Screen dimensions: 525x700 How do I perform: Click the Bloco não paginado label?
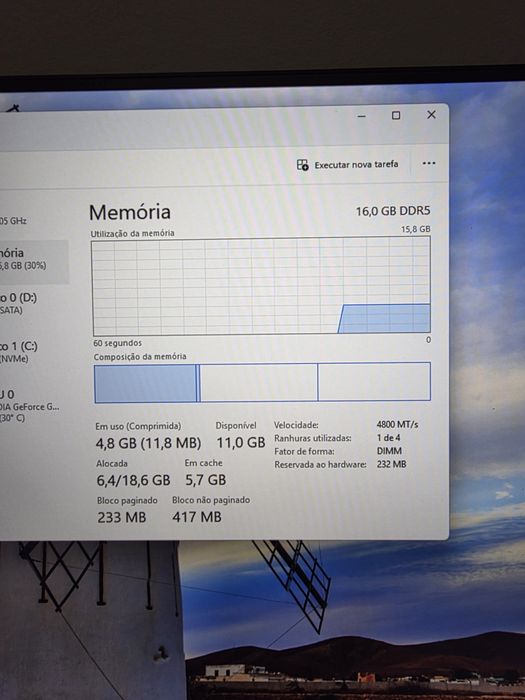[211, 500]
